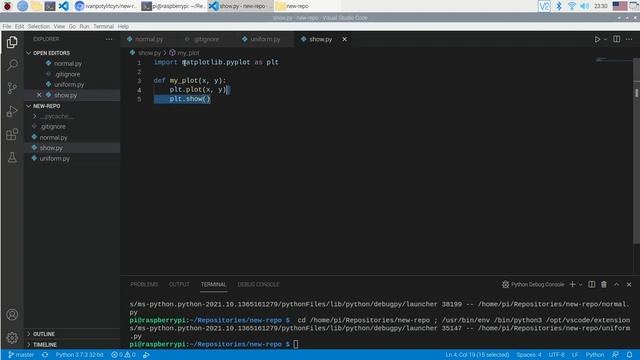The height and width of the screenshot is (360, 640).
Task: Open the new terminal launch profile dropdown
Action: pos(580,284)
